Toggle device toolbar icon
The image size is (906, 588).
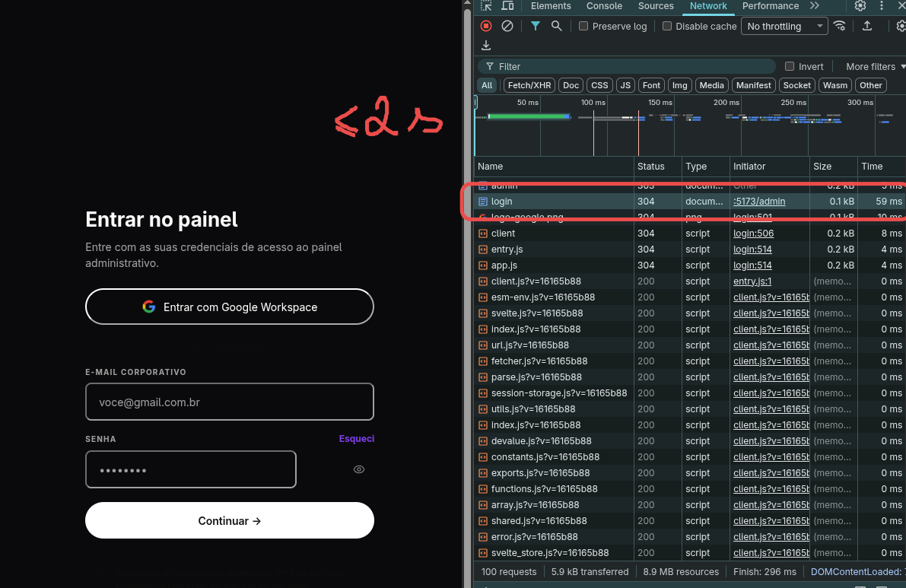pos(508,6)
